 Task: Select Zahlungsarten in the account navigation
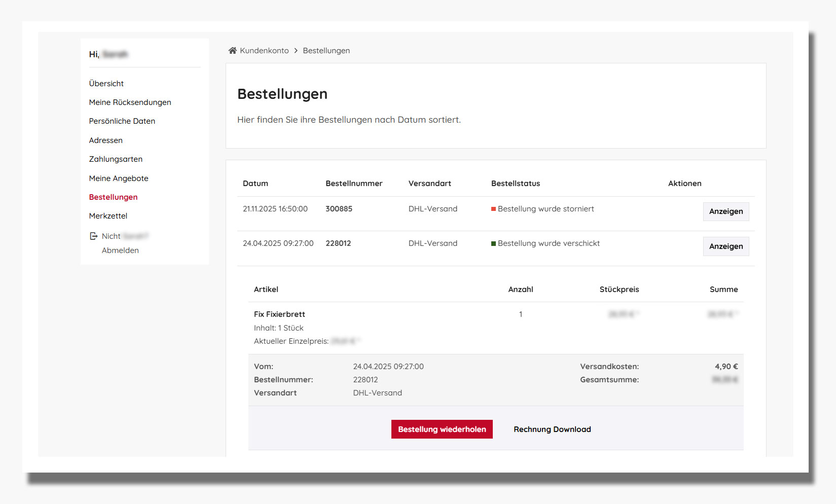coord(116,159)
